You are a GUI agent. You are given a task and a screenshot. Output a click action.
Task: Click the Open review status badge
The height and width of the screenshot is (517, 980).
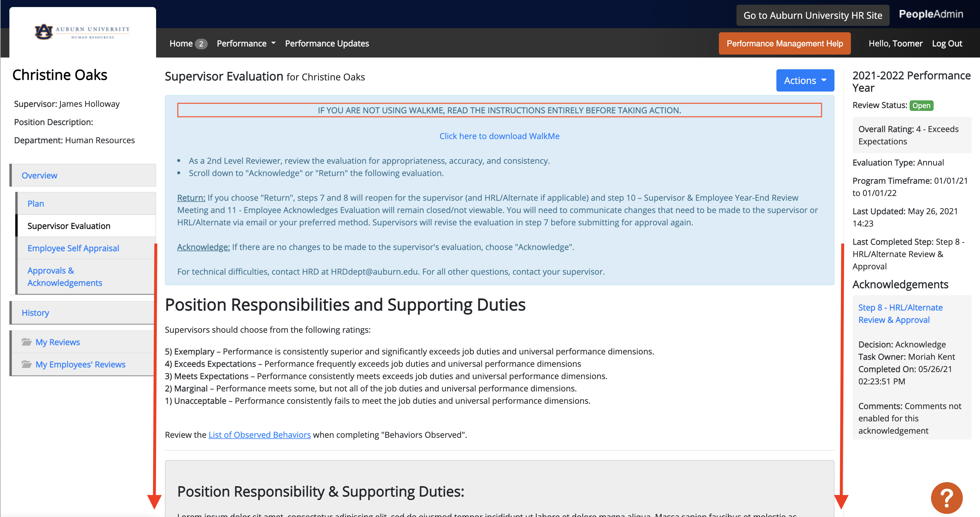point(921,105)
